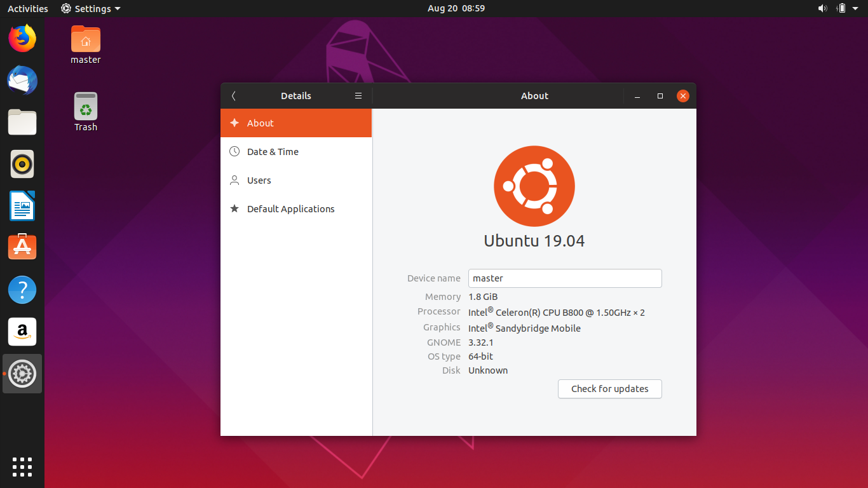Click the Show Applications grid icon

click(x=22, y=467)
